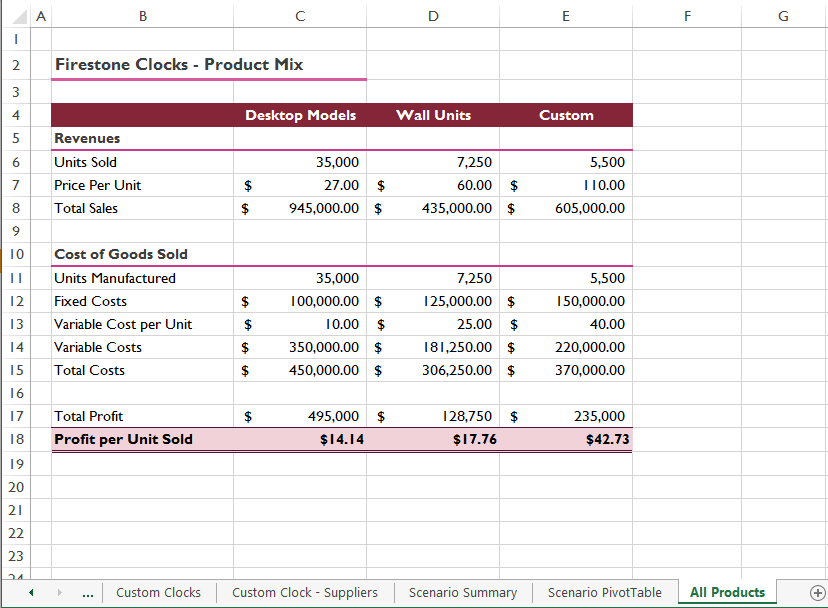Click the 605,000.00 total sales cell
The image size is (828, 608).
point(566,208)
